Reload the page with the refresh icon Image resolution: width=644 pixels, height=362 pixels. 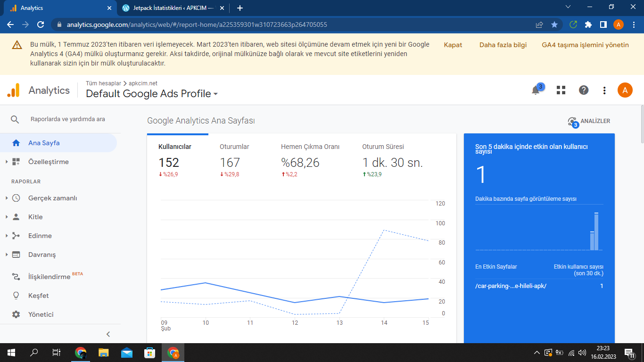coord(41,25)
